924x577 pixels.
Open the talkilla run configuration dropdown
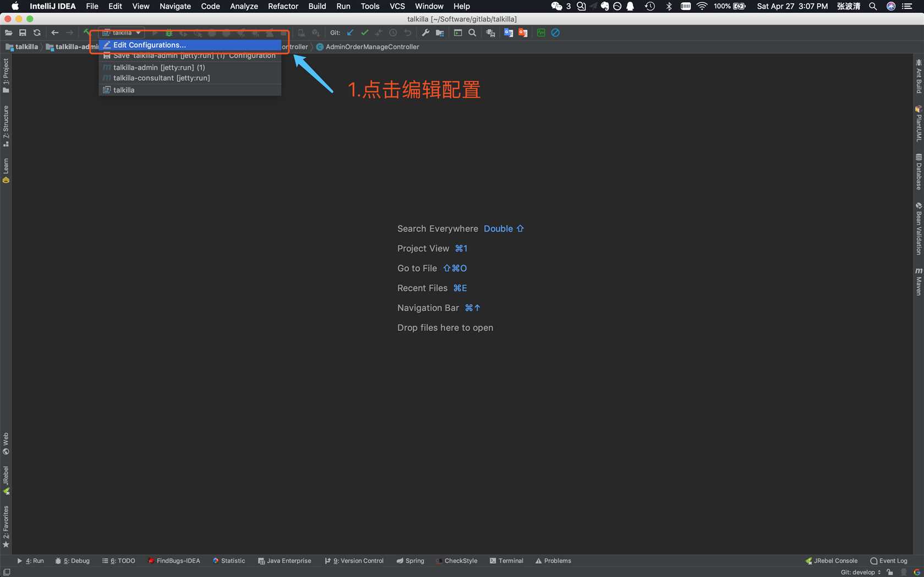pos(122,32)
